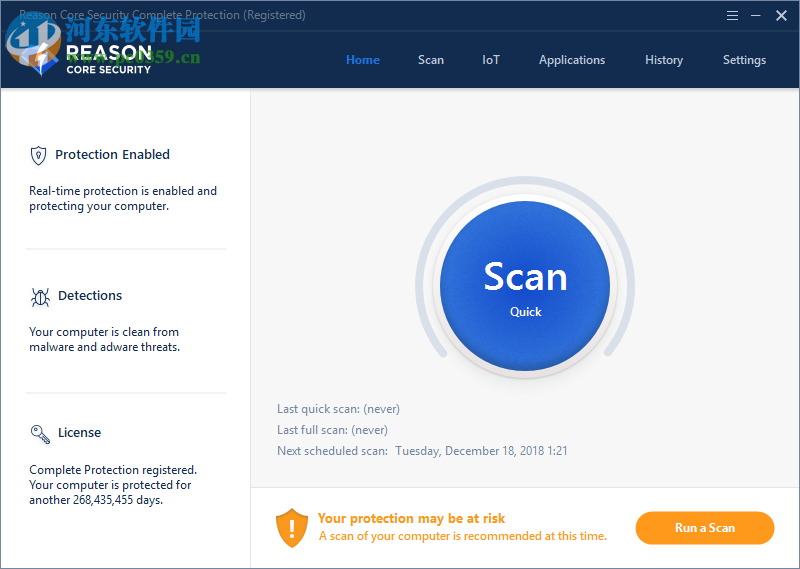Click the Detections bug icon
800x569 pixels.
pyautogui.click(x=40, y=296)
